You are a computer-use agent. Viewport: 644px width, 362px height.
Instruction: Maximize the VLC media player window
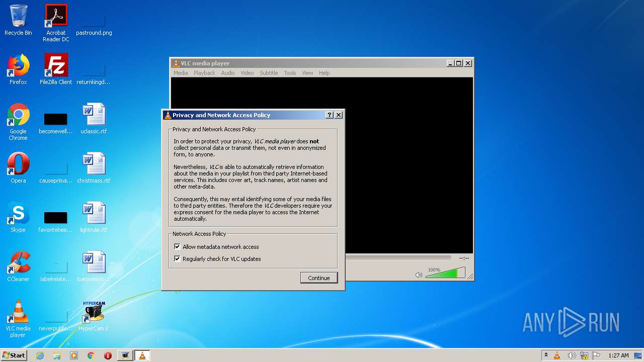[458, 63]
